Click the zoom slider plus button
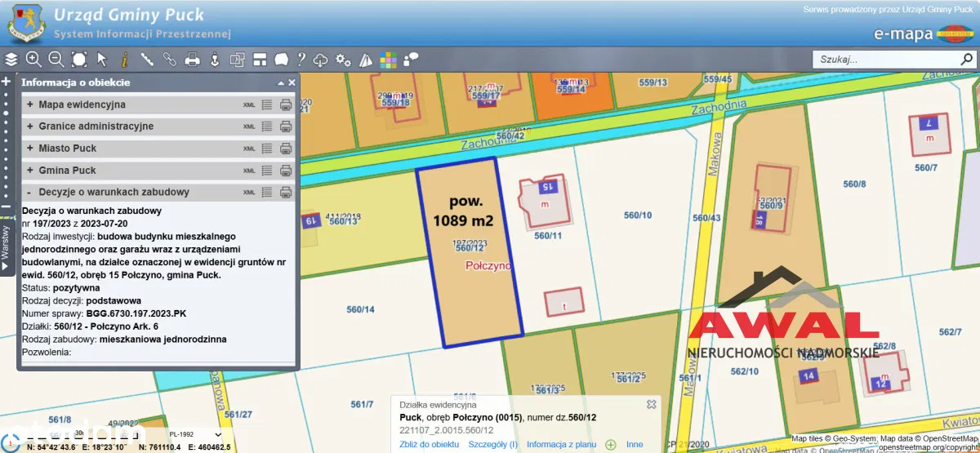 [6, 82]
